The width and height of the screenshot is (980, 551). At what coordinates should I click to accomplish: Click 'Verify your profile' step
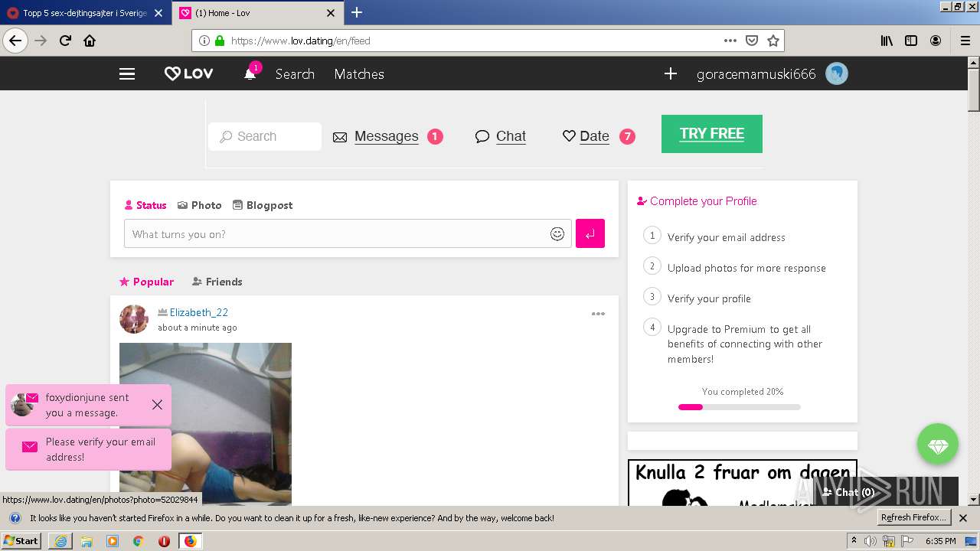[709, 298]
